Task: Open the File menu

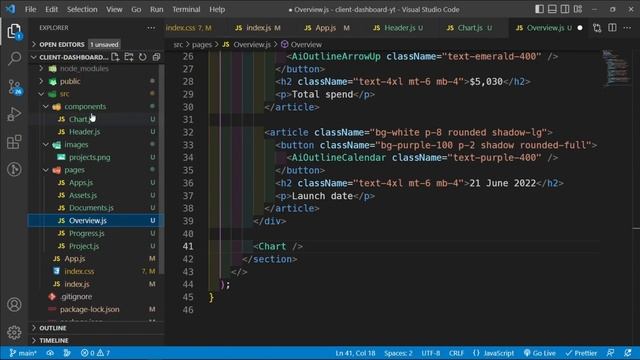Action: tap(31, 9)
